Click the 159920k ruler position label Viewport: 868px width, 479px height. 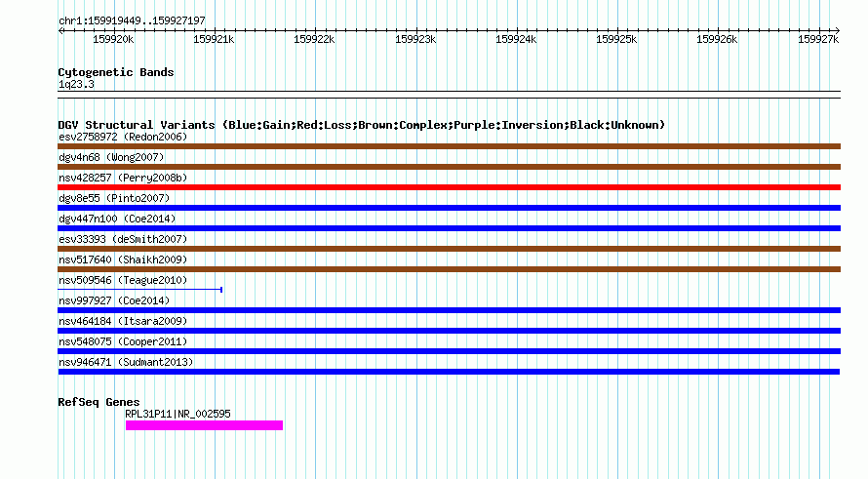pyautogui.click(x=113, y=39)
